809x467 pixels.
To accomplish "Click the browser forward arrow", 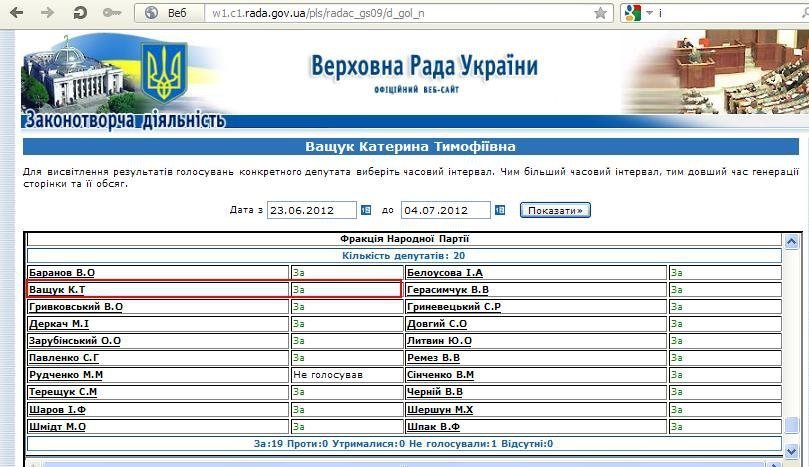I will pos(47,13).
